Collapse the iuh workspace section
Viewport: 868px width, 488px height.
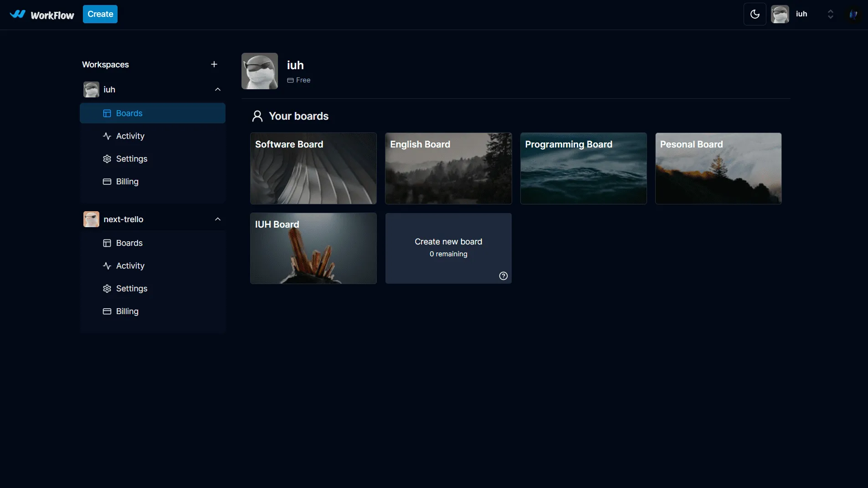218,90
